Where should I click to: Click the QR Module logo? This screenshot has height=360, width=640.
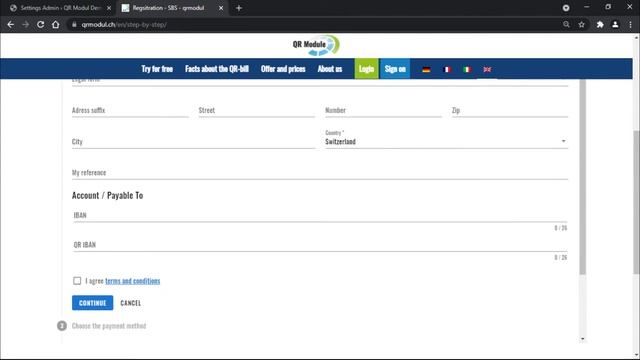pos(316,45)
